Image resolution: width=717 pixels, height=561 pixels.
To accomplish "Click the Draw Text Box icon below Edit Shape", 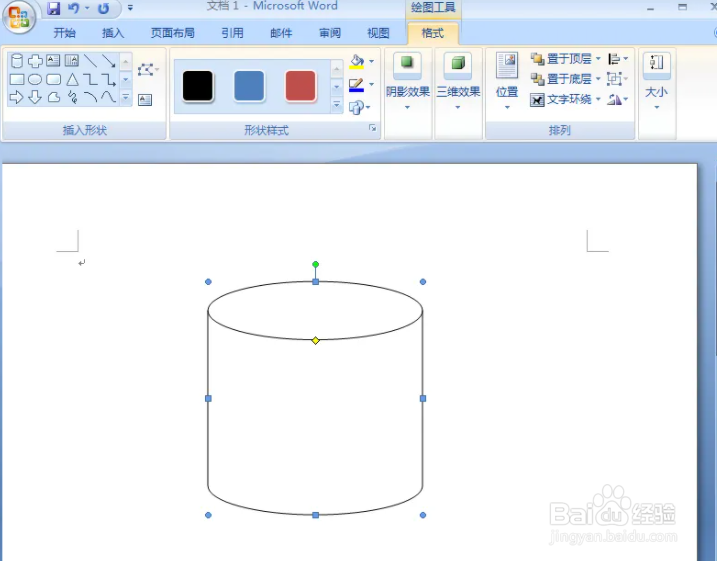I will 145,100.
